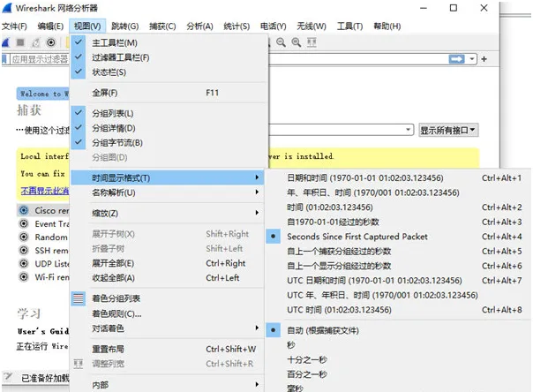
Task: Open 视图(V) menu
Action: (x=87, y=26)
